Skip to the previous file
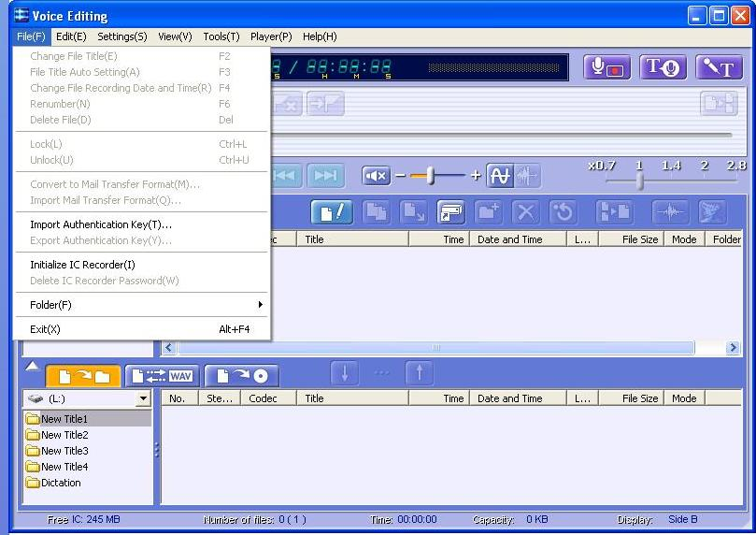756x535 pixels. point(286,175)
